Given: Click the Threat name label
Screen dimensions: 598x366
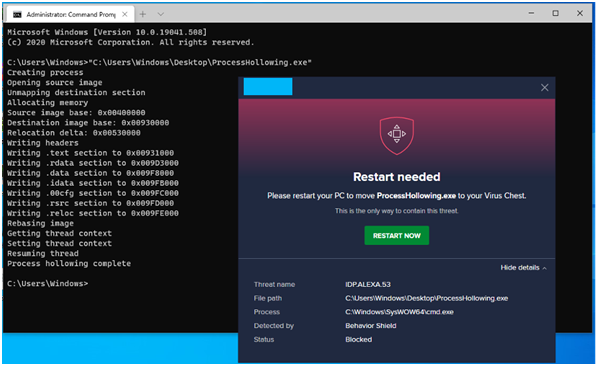Looking at the screenshot, I should tap(274, 284).
